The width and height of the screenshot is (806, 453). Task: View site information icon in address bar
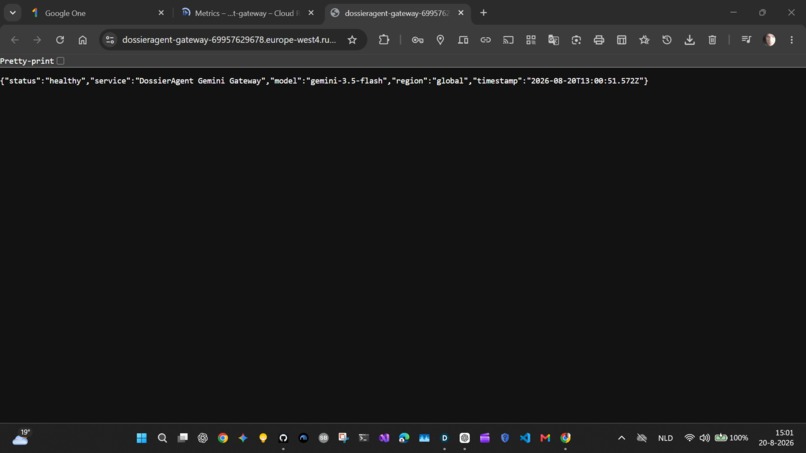pyautogui.click(x=109, y=40)
